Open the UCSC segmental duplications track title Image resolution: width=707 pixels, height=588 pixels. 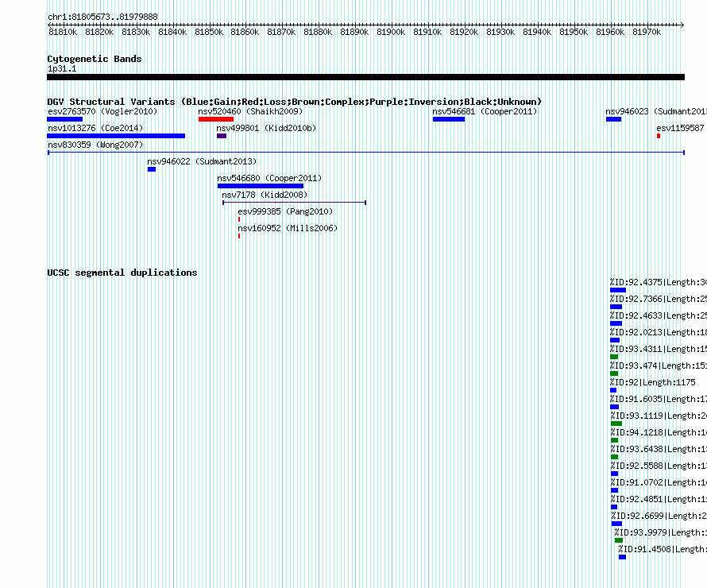(122, 273)
